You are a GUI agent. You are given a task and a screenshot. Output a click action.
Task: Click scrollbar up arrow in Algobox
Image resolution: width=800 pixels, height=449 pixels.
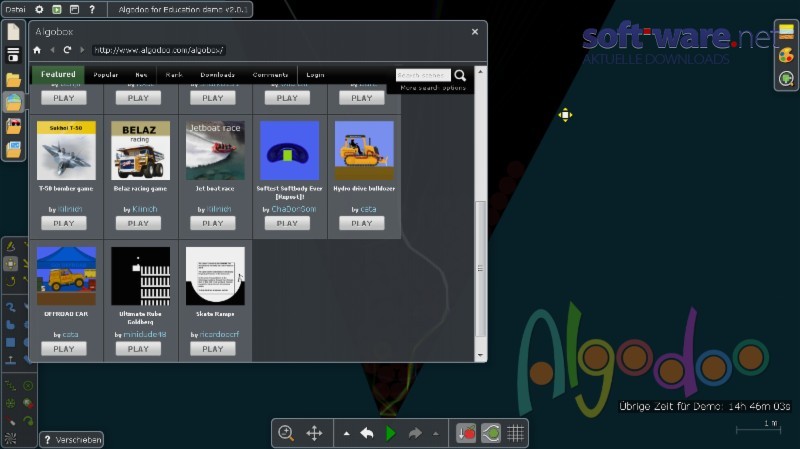[480, 71]
